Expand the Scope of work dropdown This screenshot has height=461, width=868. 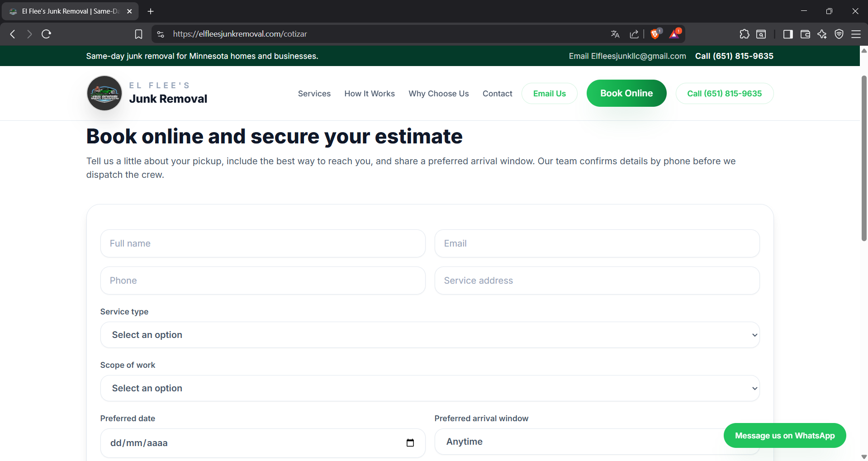click(x=430, y=388)
